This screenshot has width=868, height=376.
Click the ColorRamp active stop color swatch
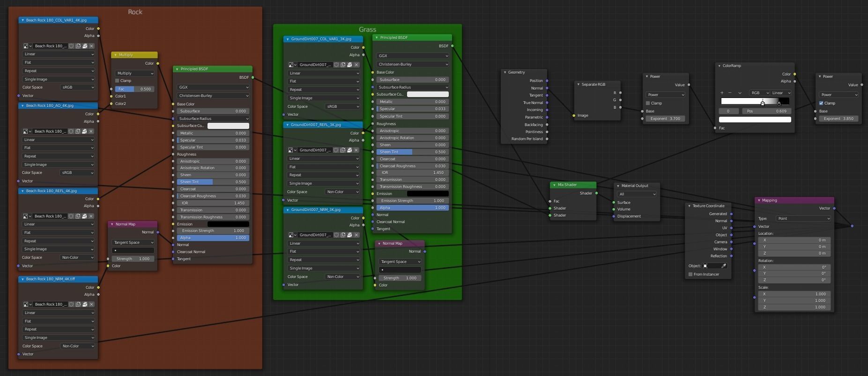pos(755,120)
